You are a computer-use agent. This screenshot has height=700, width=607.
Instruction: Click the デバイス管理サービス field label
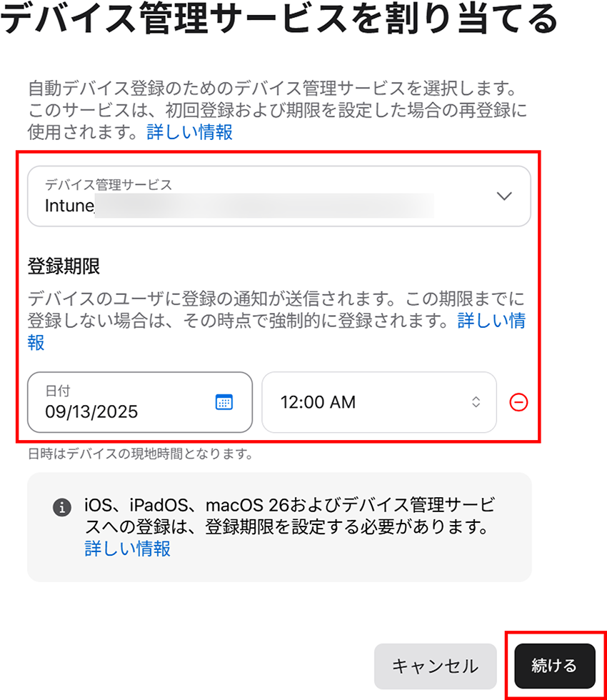click(109, 185)
